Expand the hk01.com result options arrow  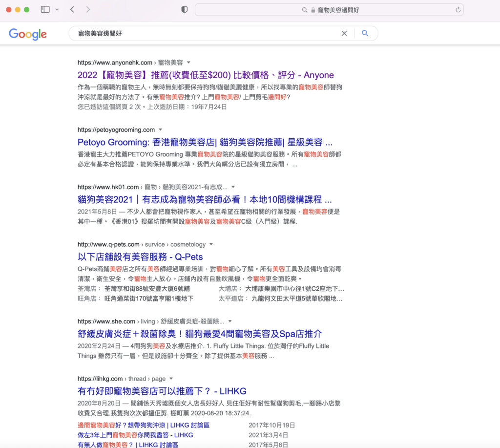click(x=233, y=187)
